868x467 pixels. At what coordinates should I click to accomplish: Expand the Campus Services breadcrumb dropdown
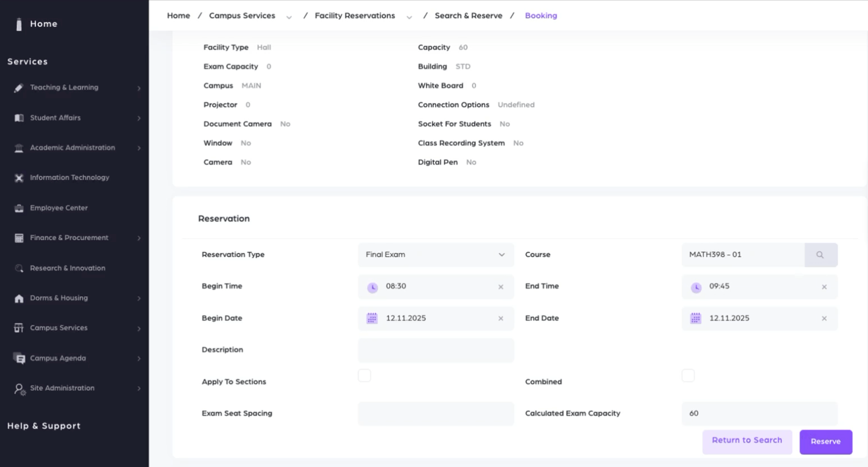tap(289, 17)
